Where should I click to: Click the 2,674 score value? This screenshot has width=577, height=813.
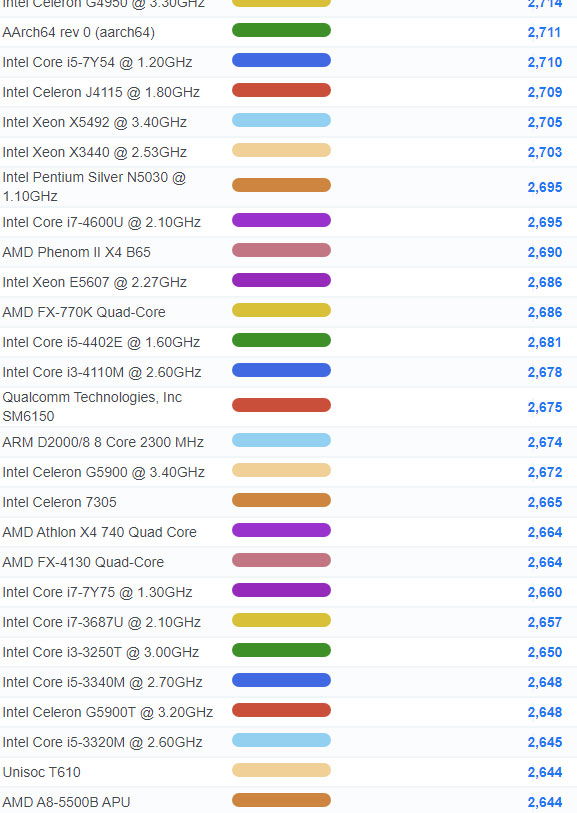tap(545, 443)
